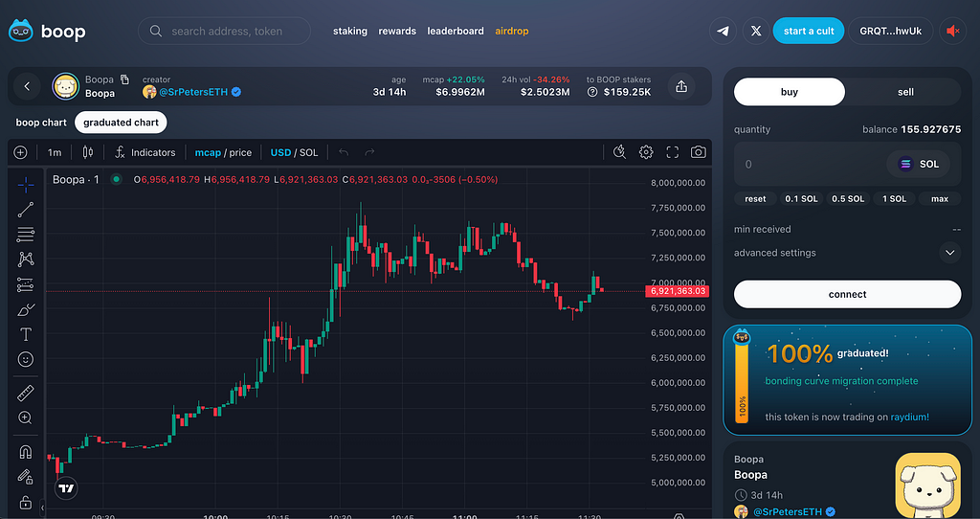Undo the last chart action
The width and height of the screenshot is (980, 519).
point(344,152)
